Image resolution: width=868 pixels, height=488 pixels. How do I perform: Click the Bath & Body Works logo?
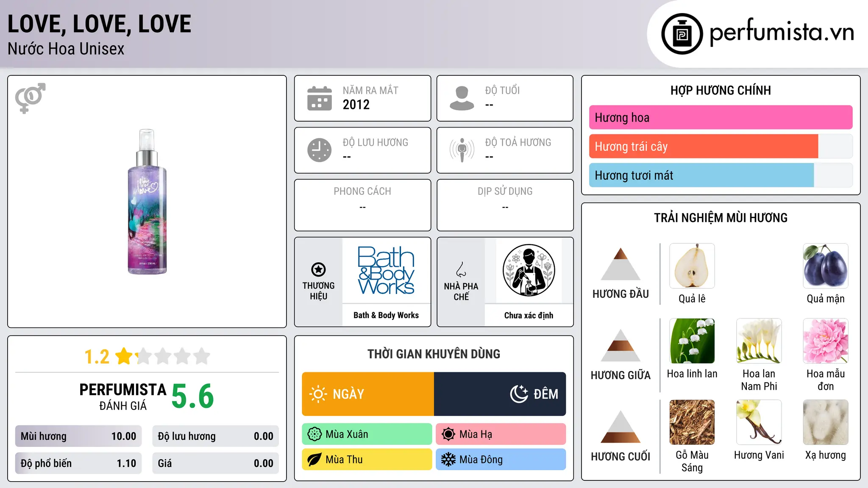click(386, 270)
